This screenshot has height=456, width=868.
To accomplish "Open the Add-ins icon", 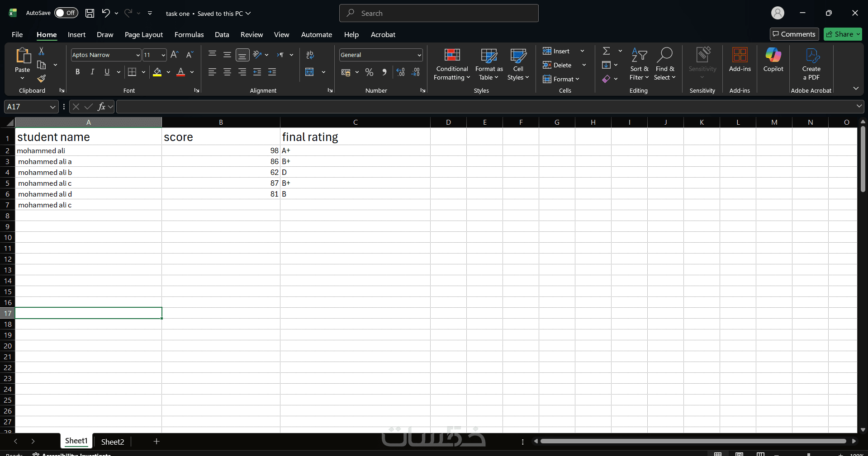I will pos(740,55).
